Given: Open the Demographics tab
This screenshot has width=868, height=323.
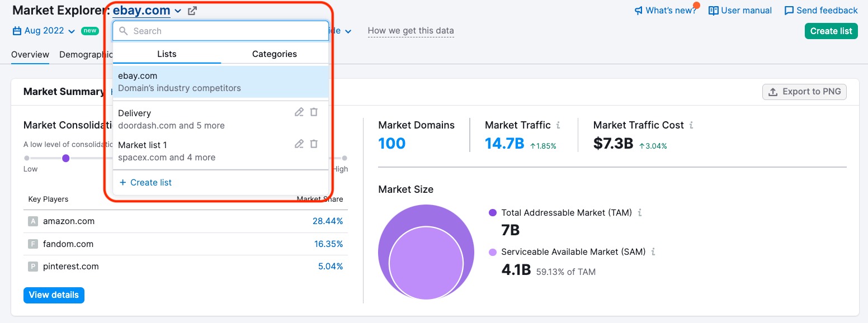Looking at the screenshot, I should click(86, 55).
